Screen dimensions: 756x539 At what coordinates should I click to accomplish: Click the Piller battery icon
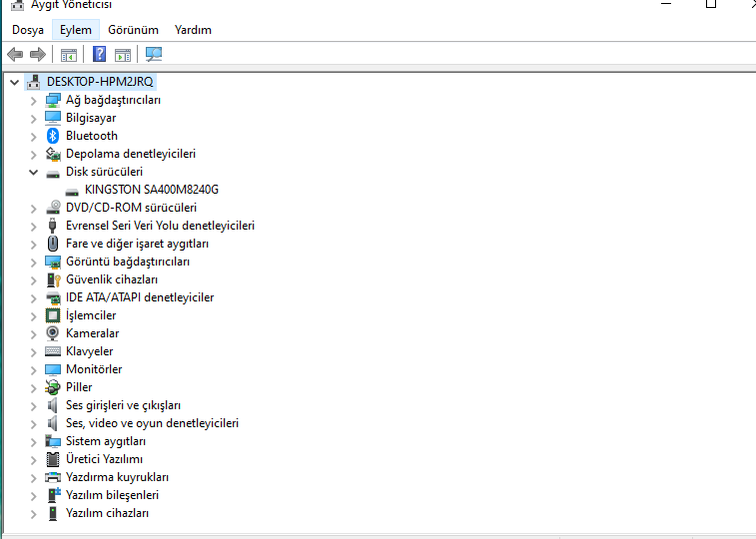53,387
